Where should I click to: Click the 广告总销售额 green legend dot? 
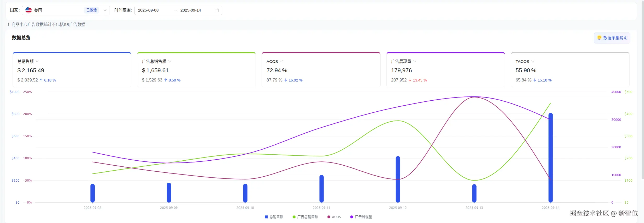tap(294, 217)
